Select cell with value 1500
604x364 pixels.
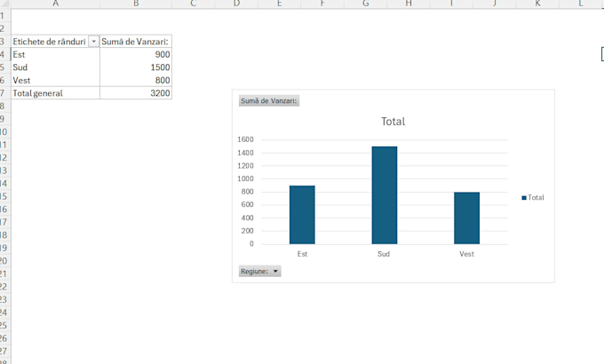coord(136,67)
